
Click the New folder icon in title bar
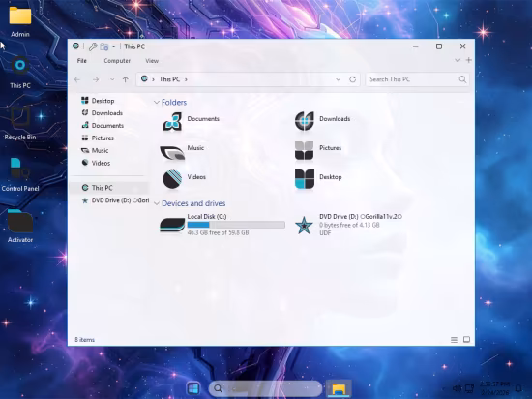click(x=104, y=46)
